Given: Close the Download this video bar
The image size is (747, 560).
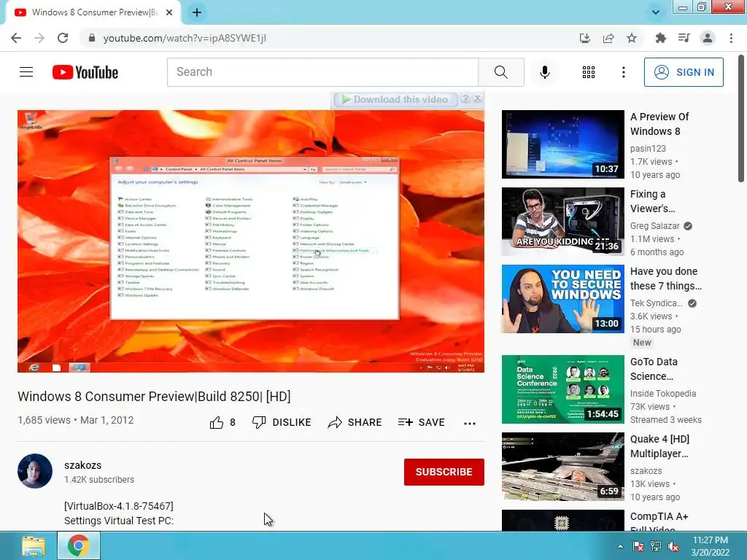Looking at the screenshot, I should coord(477,98).
